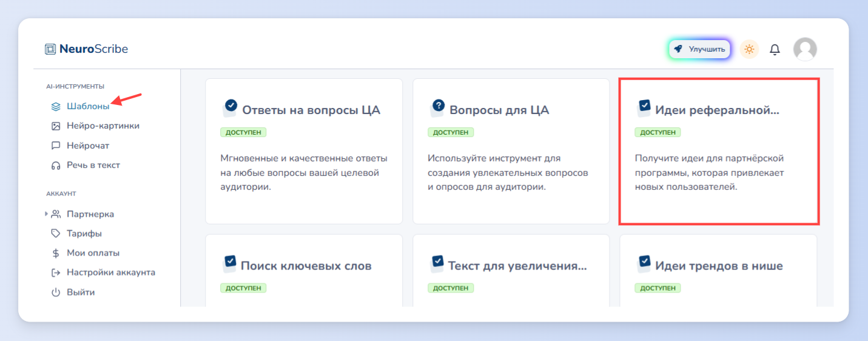Open Нейрочат in the sidebar
The width and height of the screenshot is (868, 341).
pos(88,146)
